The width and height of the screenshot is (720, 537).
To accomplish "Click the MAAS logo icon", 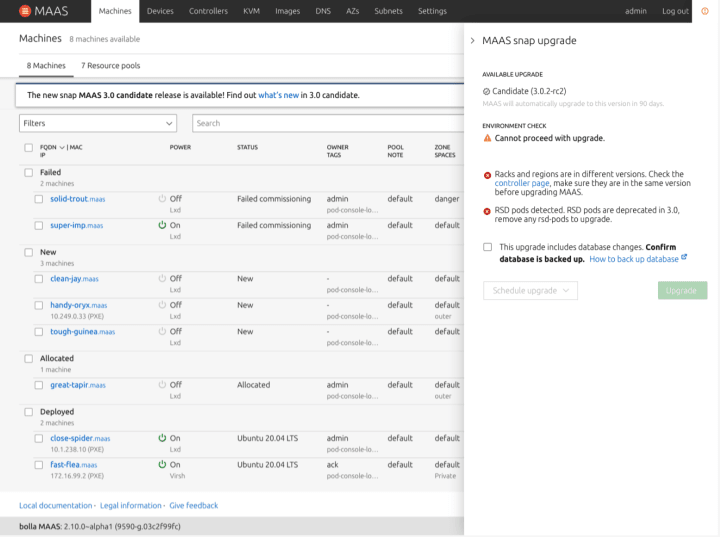I will tap(25, 11).
